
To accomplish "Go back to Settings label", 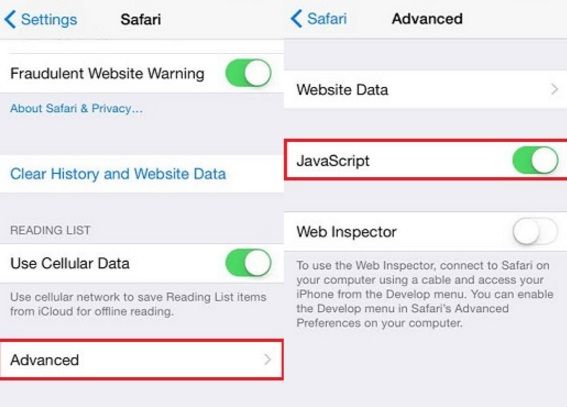I will 49,20.
